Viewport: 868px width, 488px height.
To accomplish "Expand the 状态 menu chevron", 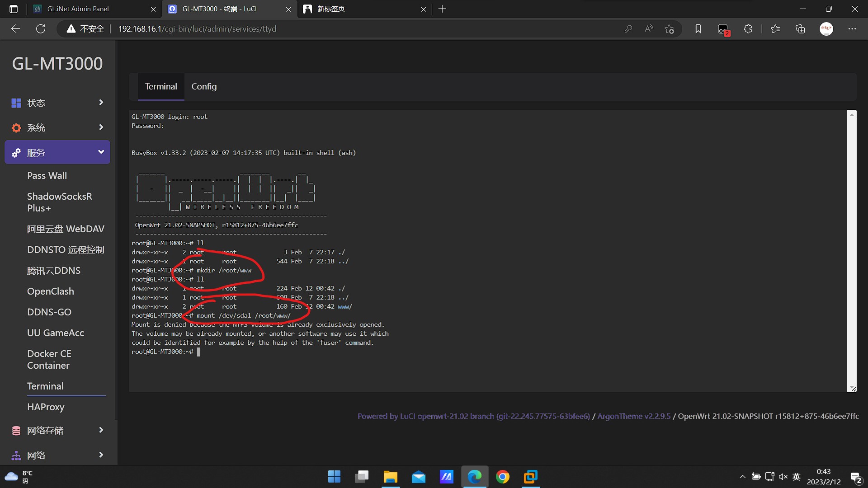I will [101, 103].
